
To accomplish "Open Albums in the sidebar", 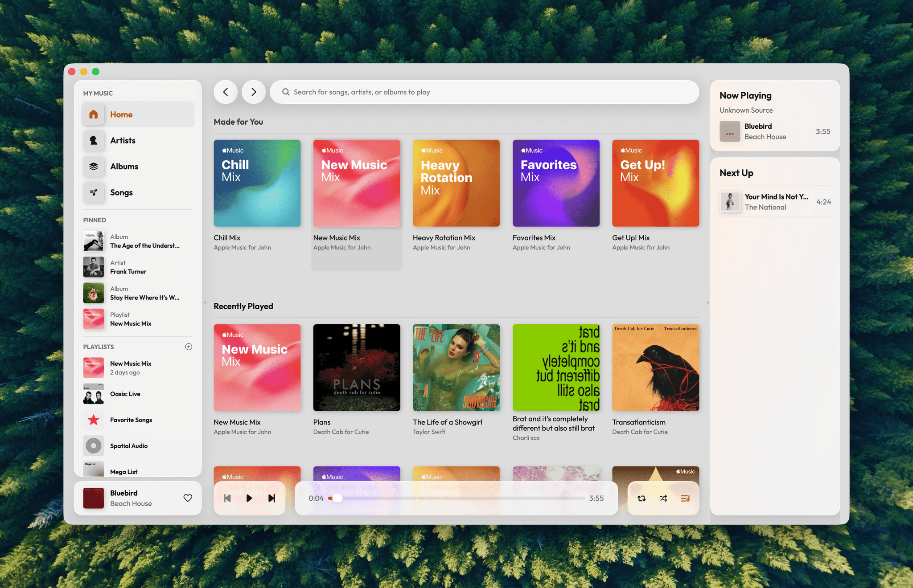I will 124,166.
